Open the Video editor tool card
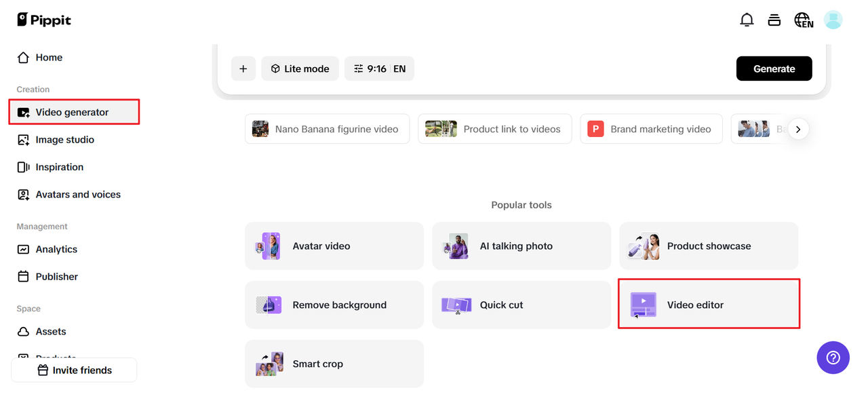The image size is (868, 401). point(709,305)
